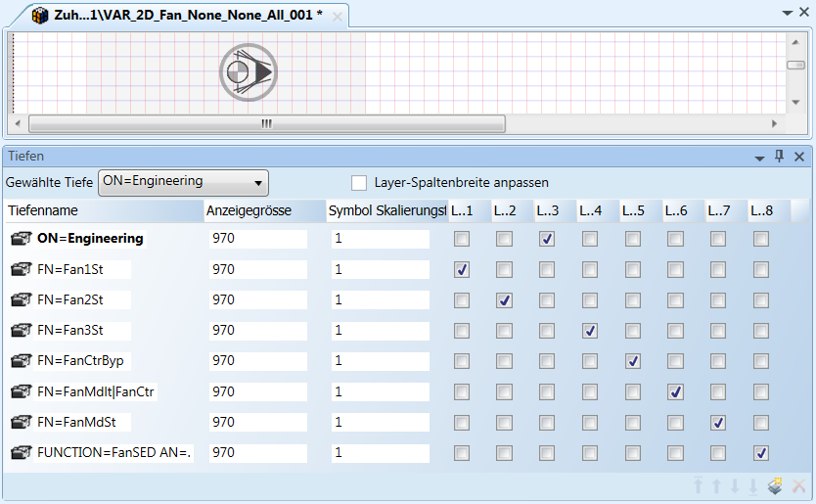816x504 pixels.
Task: Click the camera icon beside FN=FanMdSt
Action: (22, 423)
